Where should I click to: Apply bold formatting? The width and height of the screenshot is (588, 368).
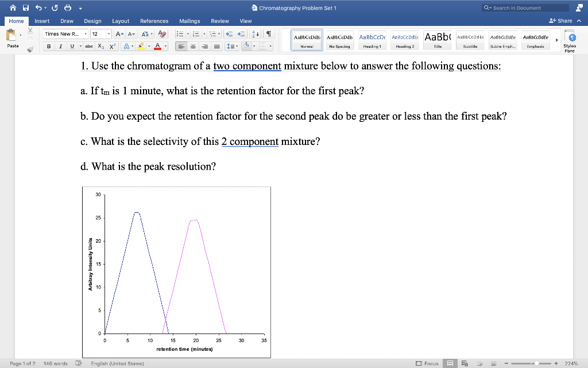pos(49,47)
